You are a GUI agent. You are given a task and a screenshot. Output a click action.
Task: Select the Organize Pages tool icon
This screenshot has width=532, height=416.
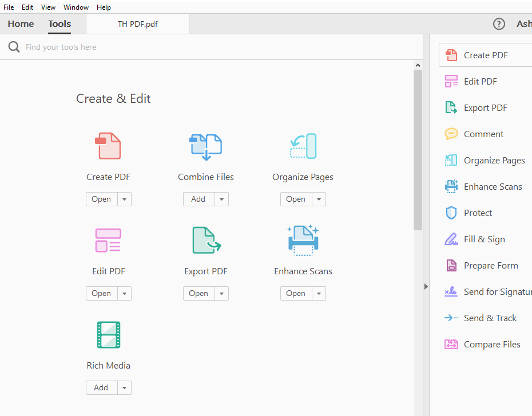click(303, 146)
